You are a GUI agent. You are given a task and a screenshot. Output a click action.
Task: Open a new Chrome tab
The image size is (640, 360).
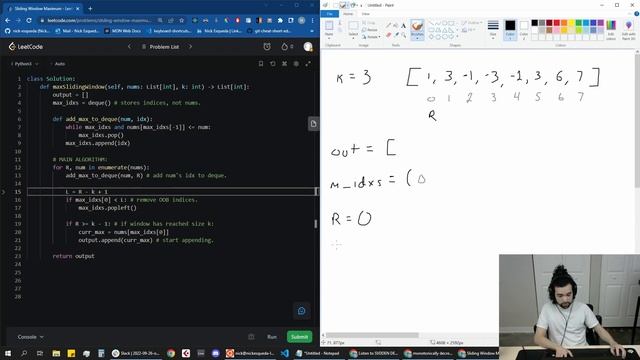(90, 8)
